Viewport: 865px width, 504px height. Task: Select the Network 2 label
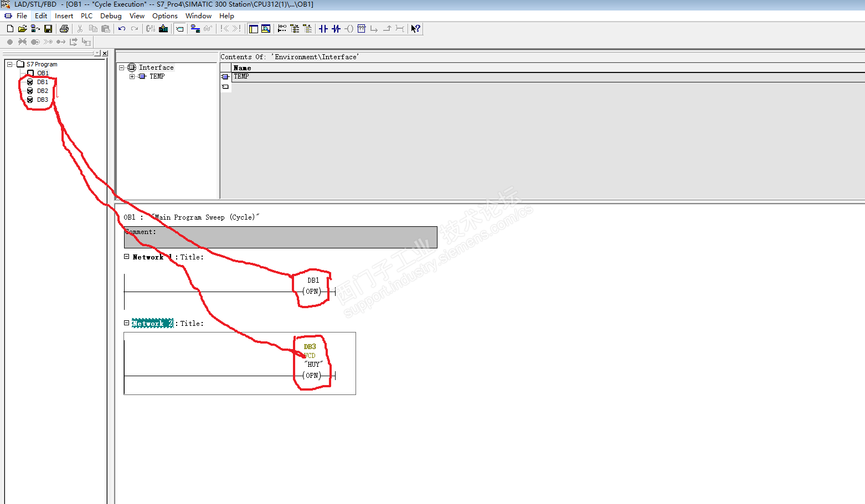(152, 323)
